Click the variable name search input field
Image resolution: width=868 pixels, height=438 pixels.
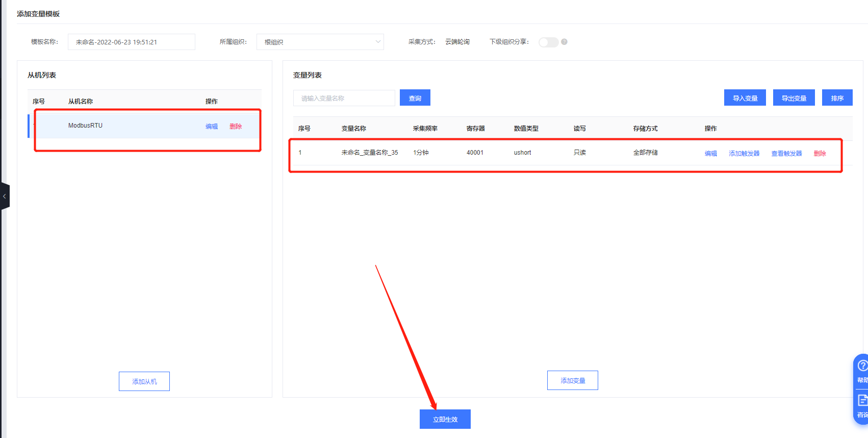[344, 98]
